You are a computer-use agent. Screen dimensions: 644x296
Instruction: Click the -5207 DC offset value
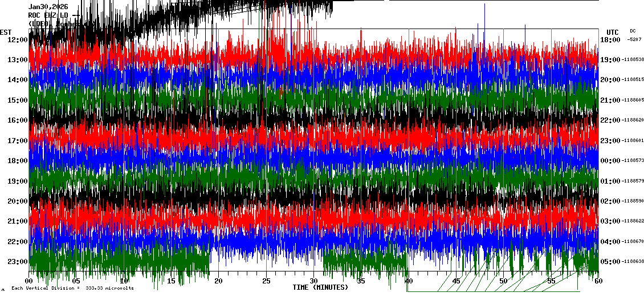click(x=634, y=40)
